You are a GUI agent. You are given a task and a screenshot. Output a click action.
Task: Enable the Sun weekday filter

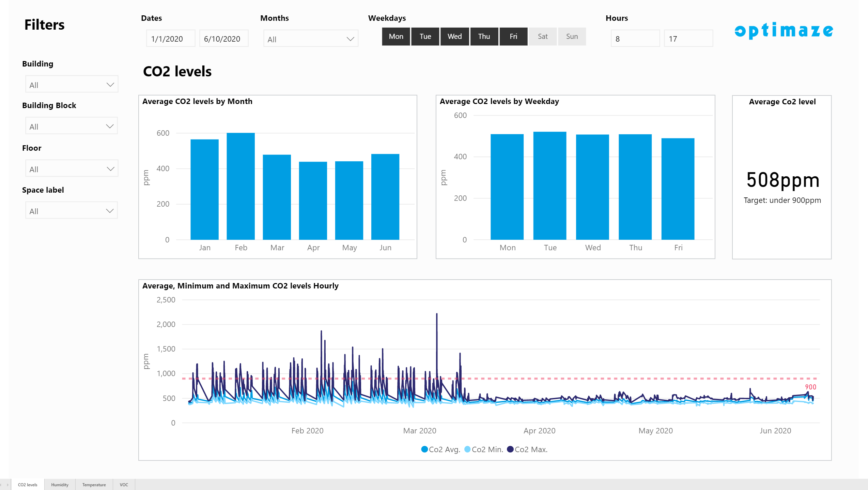[x=572, y=36]
